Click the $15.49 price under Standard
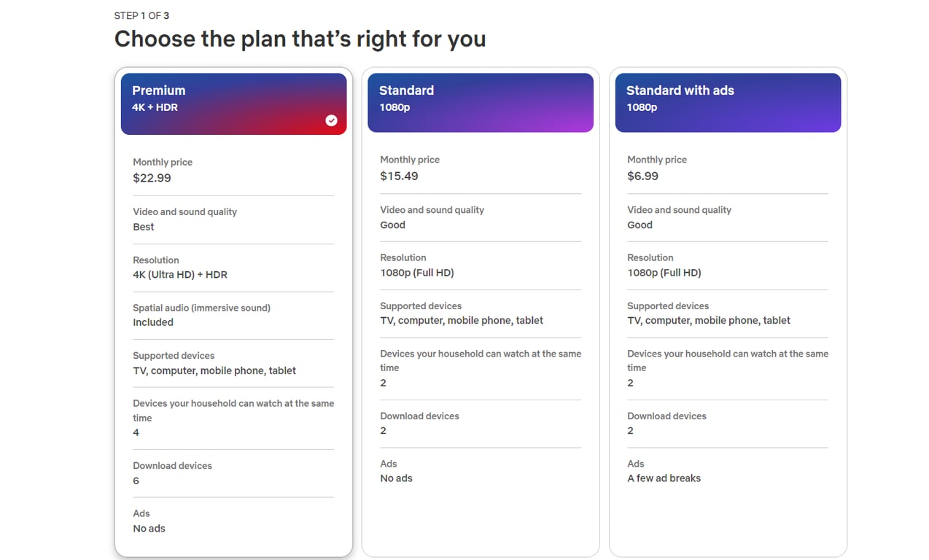929x560 pixels. pyautogui.click(x=398, y=175)
